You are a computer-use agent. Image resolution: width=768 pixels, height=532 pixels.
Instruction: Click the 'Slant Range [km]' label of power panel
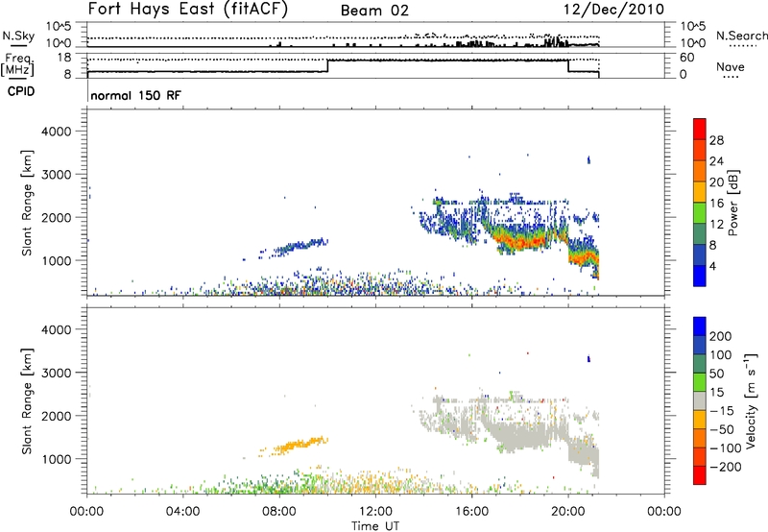pos(27,203)
